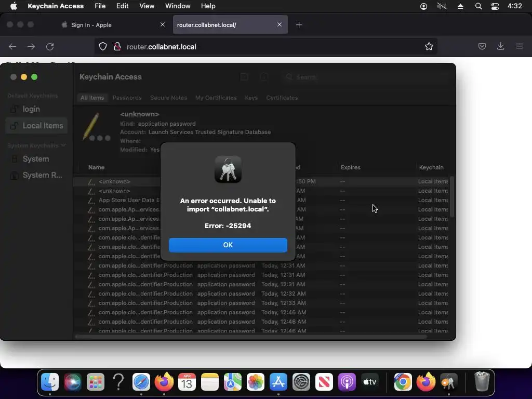This screenshot has height=399, width=532.
Task: Open Photos from the Dock
Action: pyautogui.click(x=256, y=382)
